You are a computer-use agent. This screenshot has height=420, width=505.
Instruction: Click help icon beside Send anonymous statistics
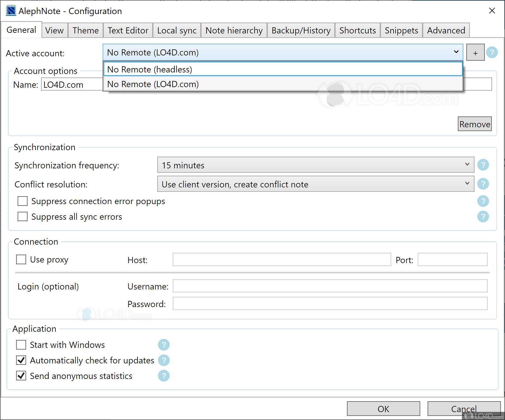pyautogui.click(x=164, y=376)
